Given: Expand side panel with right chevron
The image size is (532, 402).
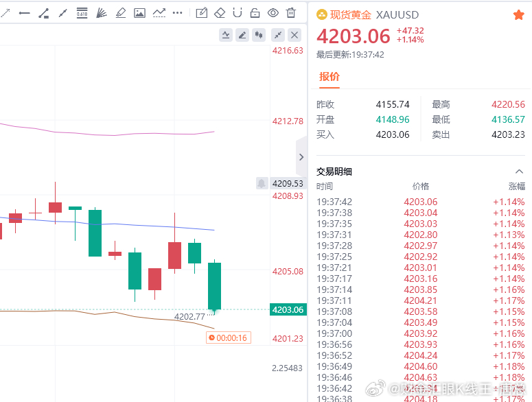Looking at the screenshot, I should [301, 157].
